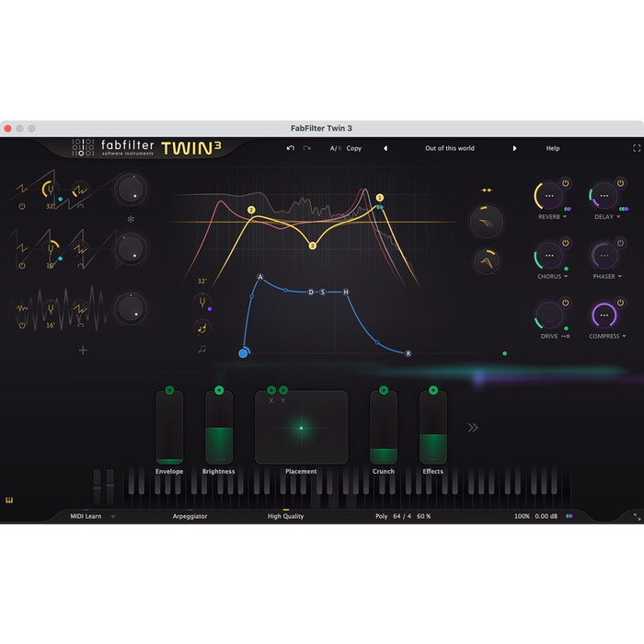Image resolution: width=644 pixels, height=644 pixels.
Task: Toggle the Drive power button
Action: pos(566,303)
